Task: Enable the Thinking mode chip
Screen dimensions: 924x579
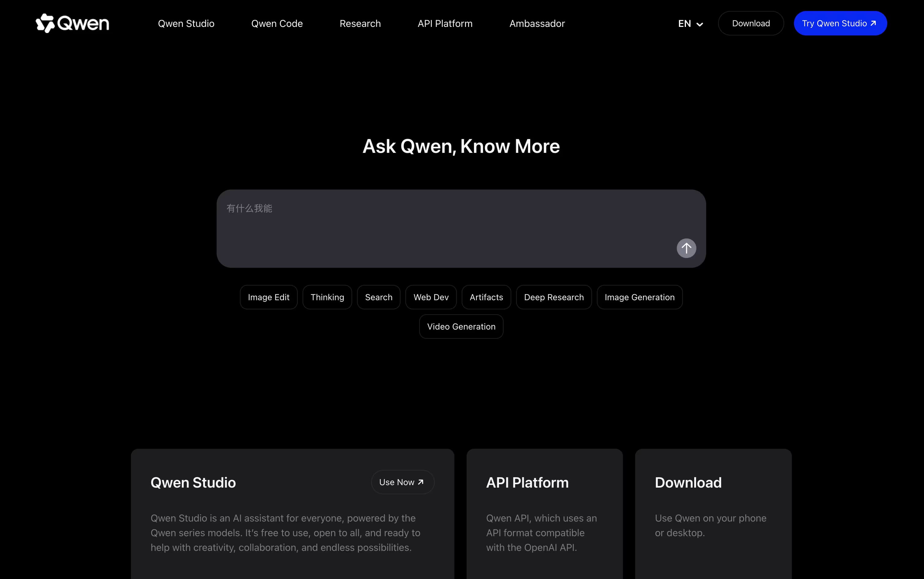Action: click(x=327, y=297)
